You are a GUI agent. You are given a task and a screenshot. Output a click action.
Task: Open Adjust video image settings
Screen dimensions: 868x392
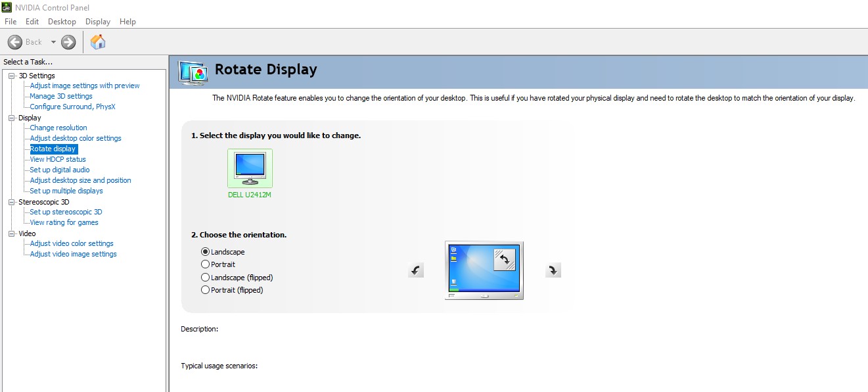point(73,254)
